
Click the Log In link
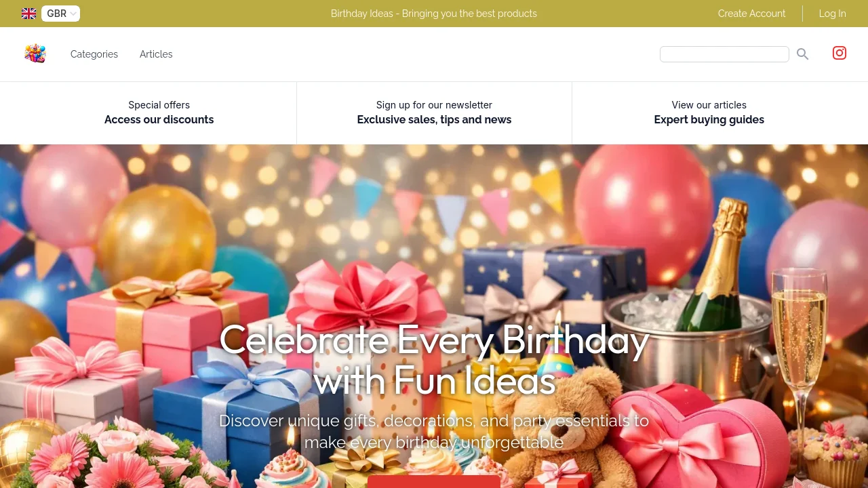(x=833, y=14)
